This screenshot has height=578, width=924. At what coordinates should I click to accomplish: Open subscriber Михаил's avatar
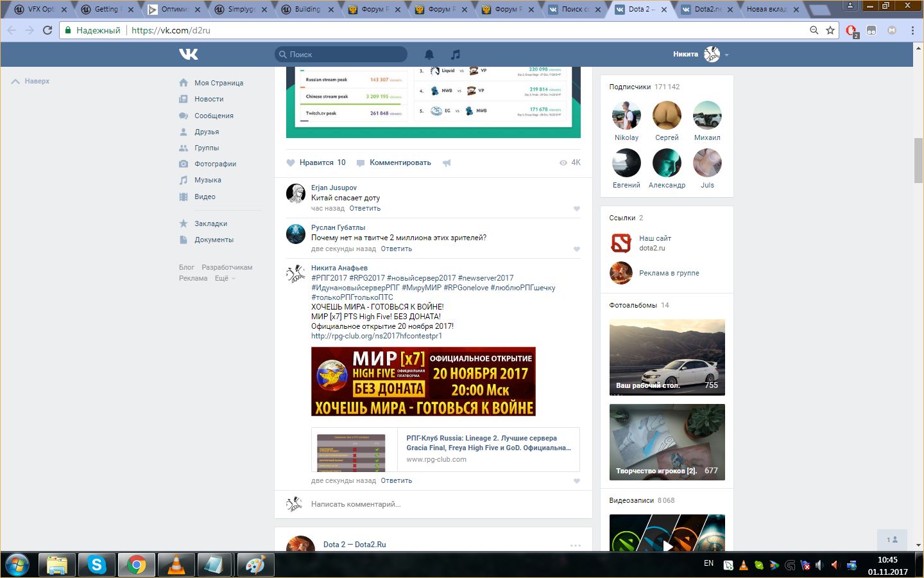707,116
